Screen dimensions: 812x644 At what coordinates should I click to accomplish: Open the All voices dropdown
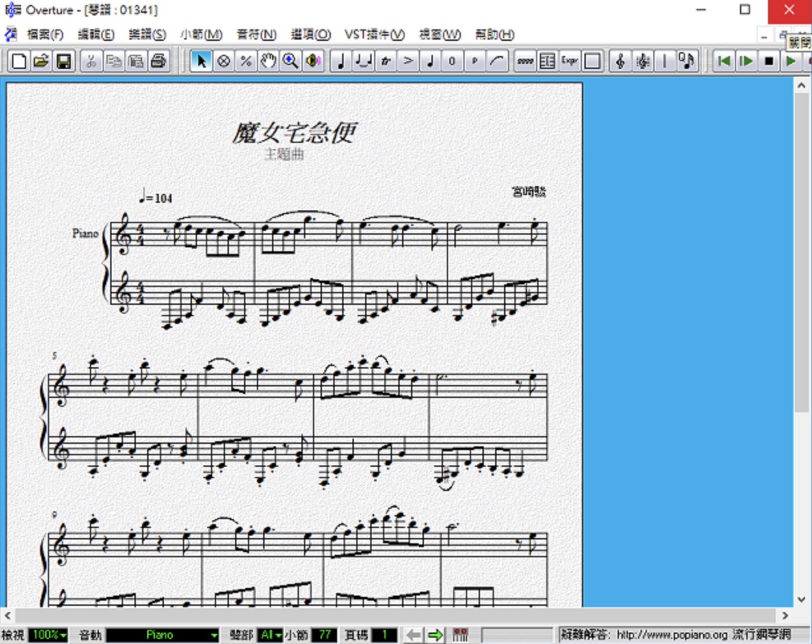click(270, 635)
